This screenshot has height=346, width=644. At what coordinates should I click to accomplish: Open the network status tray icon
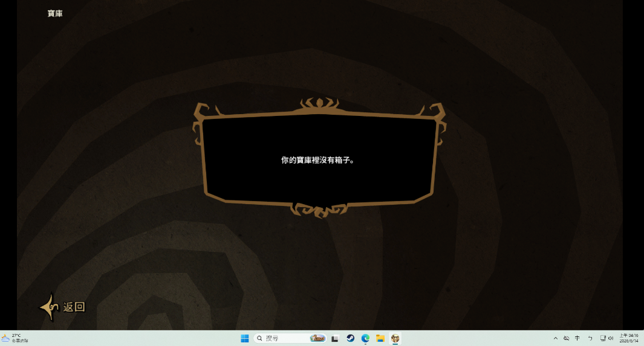(x=603, y=338)
